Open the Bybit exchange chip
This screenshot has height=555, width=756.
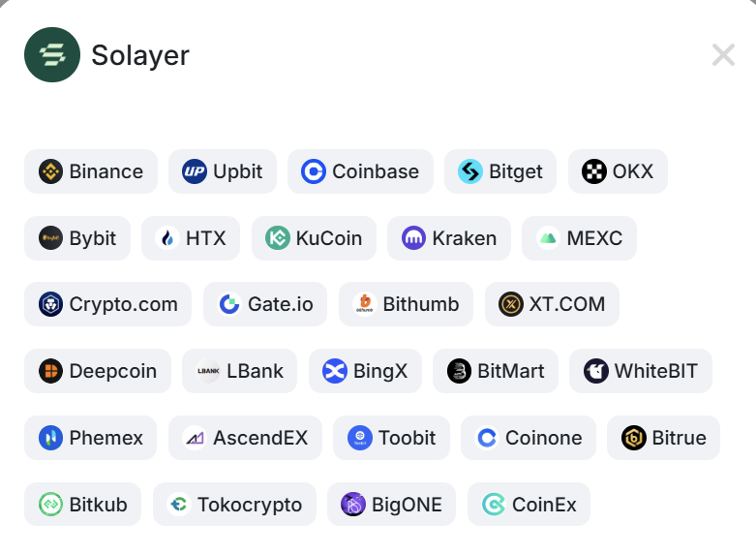77,238
